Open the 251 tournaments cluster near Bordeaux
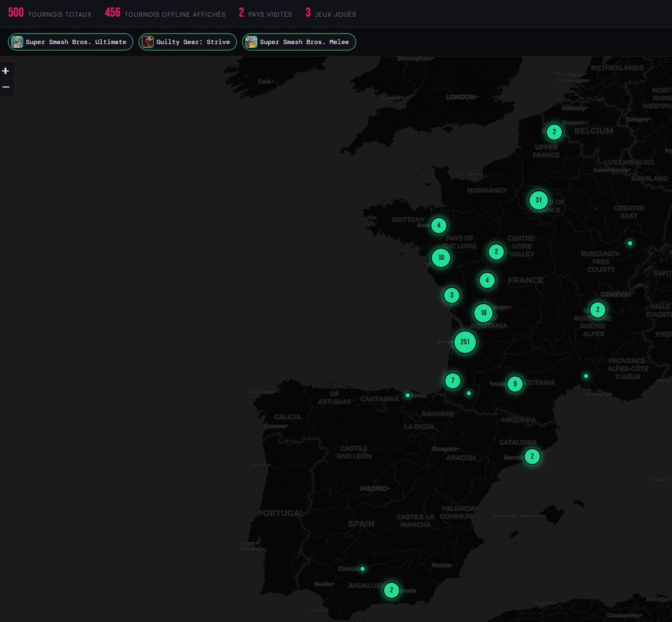This screenshot has width=672, height=622. pyautogui.click(x=465, y=342)
